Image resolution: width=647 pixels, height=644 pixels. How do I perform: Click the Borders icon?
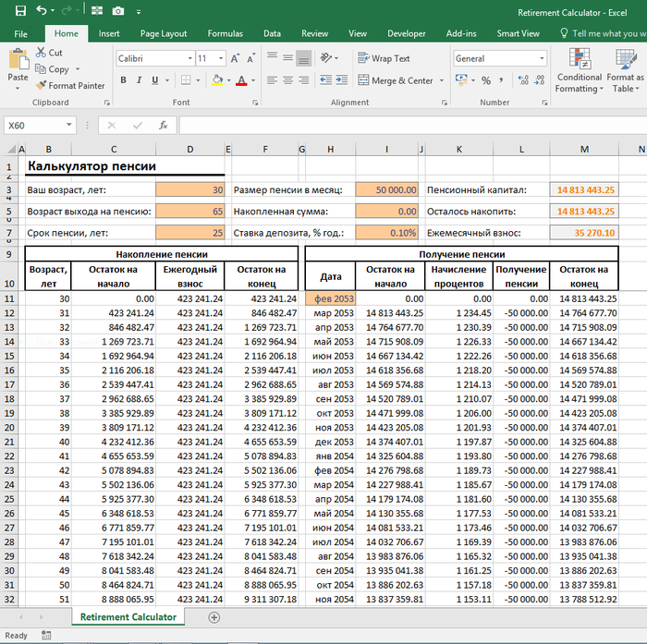(x=186, y=80)
